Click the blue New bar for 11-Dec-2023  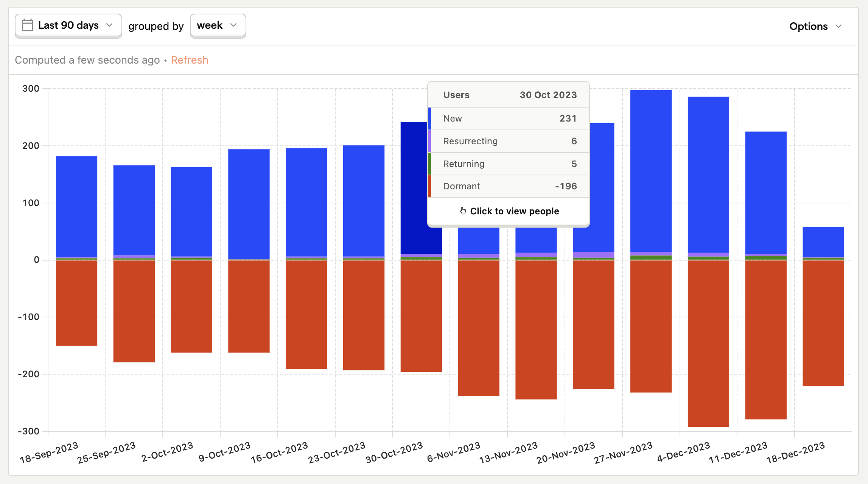click(x=766, y=193)
